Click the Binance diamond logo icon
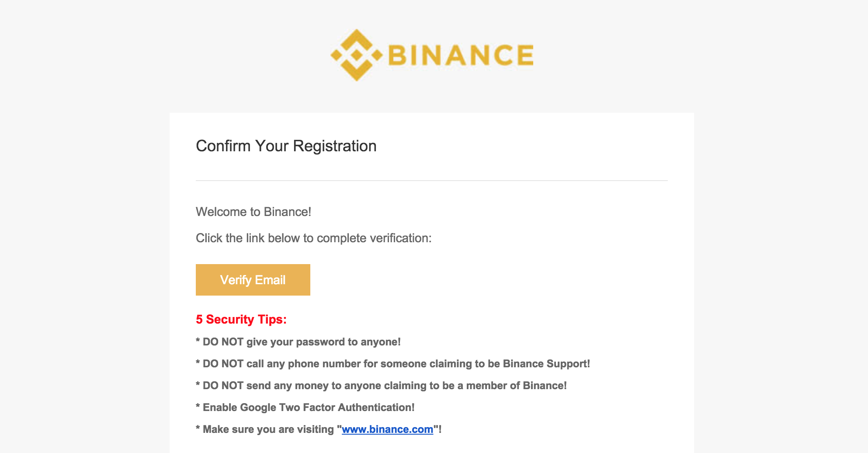The image size is (868, 453). (x=357, y=55)
